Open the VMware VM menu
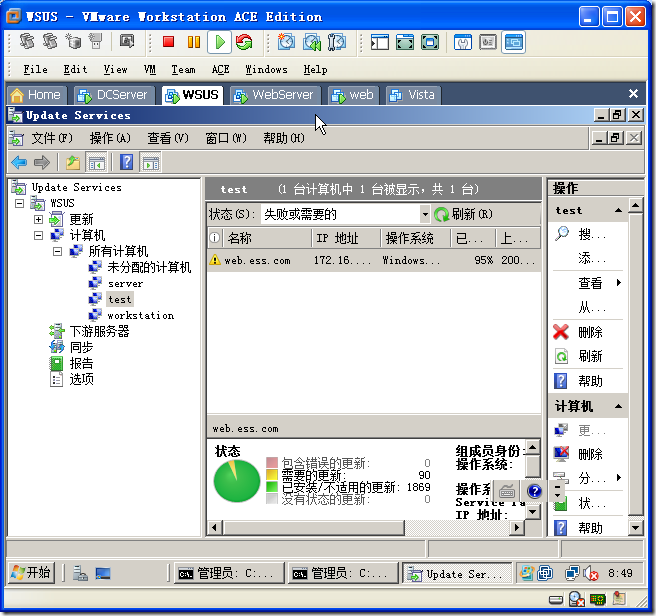Image resolution: width=656 pixels, height=616 pixels. [150, 69]
